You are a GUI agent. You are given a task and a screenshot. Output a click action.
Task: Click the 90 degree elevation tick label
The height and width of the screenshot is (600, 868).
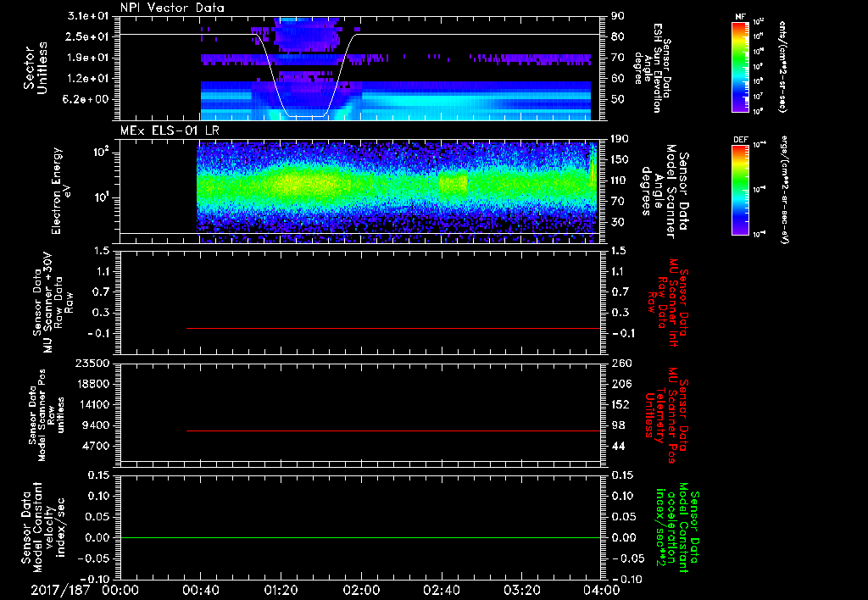[x=617, y=16]
